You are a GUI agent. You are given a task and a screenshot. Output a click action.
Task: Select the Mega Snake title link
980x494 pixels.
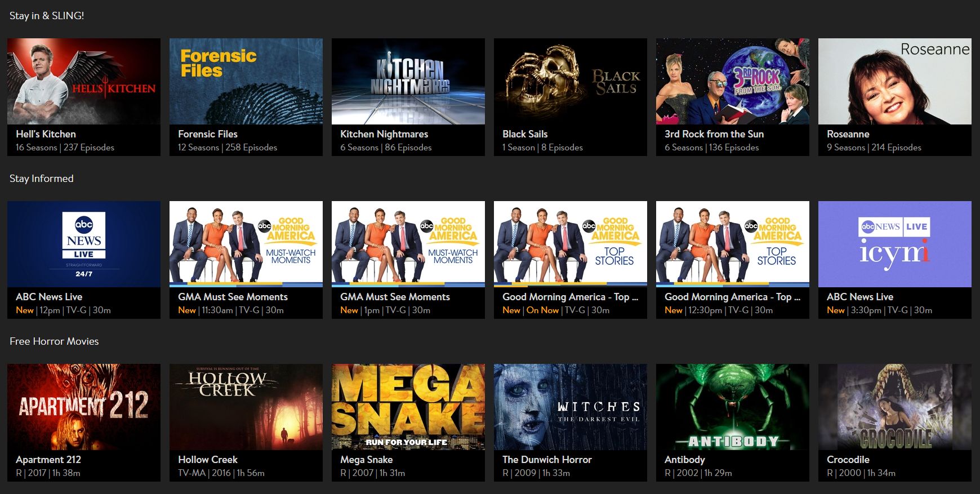[366, 460]
